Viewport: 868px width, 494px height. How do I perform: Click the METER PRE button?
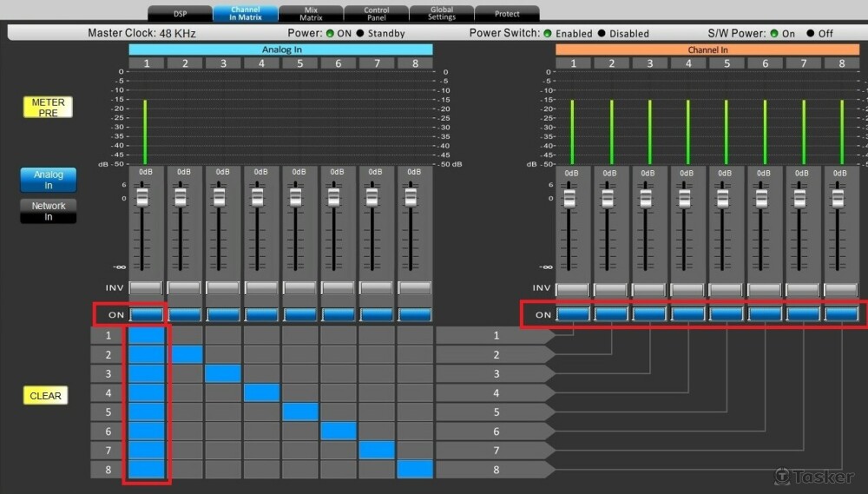(x=48, y=108)
